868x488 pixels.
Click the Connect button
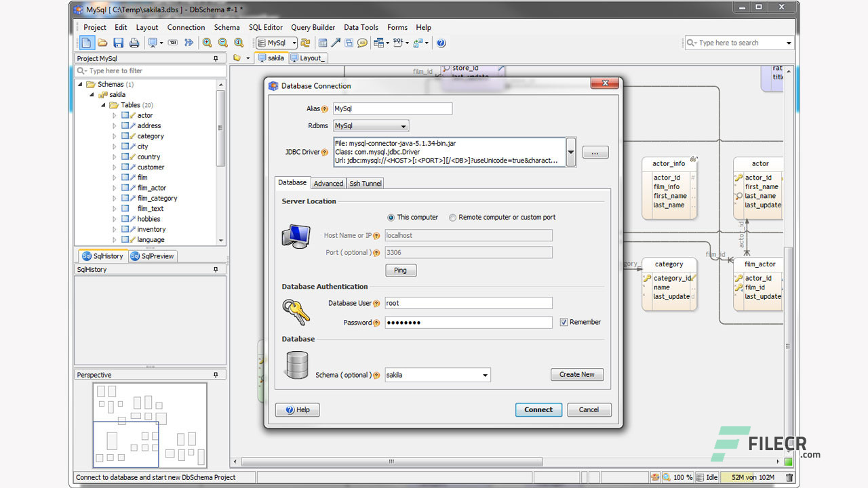tap(538, 409)
